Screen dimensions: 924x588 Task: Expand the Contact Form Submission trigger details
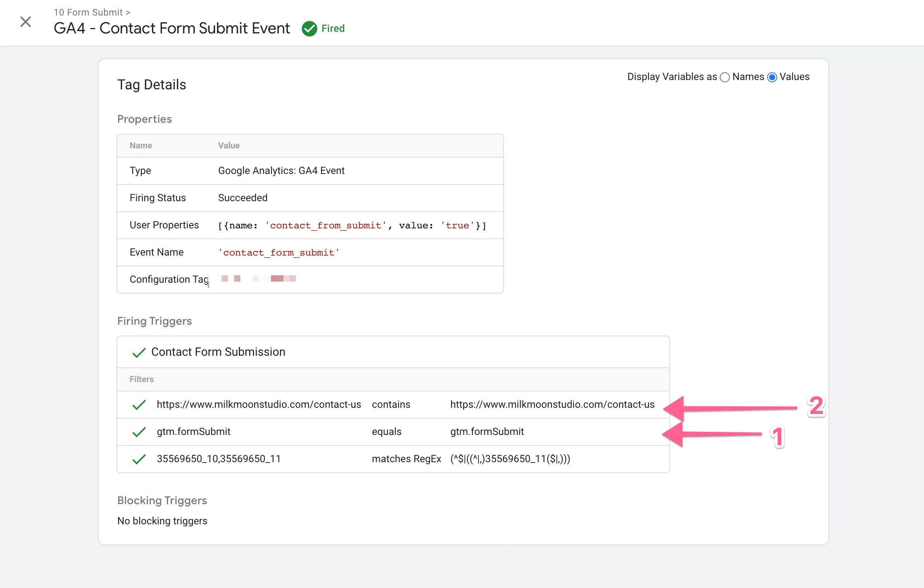[x=218, y=352]
